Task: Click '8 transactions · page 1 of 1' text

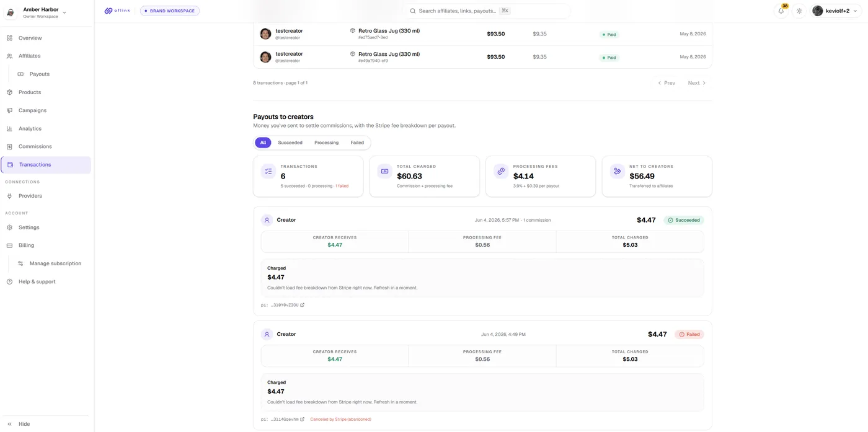Action: [x=280, y=83]
